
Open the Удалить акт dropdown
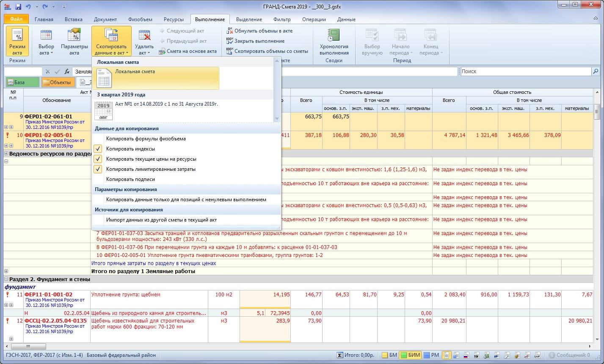144,41
